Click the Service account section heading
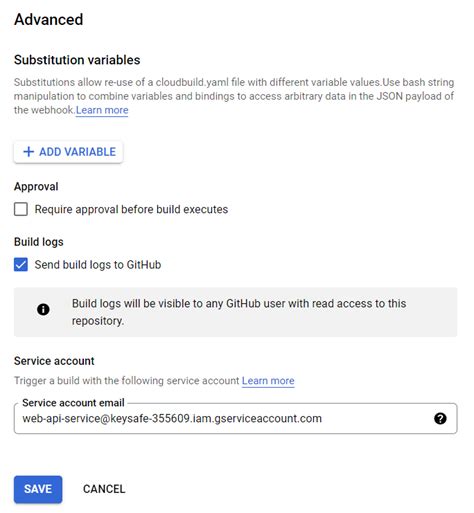This screenshot has height=513, width=474. 54,361
